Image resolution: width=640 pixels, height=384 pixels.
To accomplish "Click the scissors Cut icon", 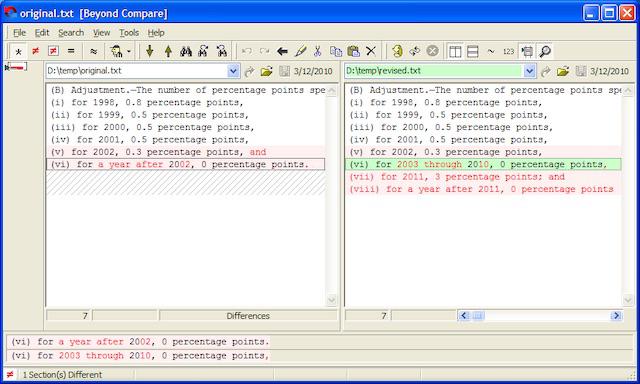I will point(318,51).
